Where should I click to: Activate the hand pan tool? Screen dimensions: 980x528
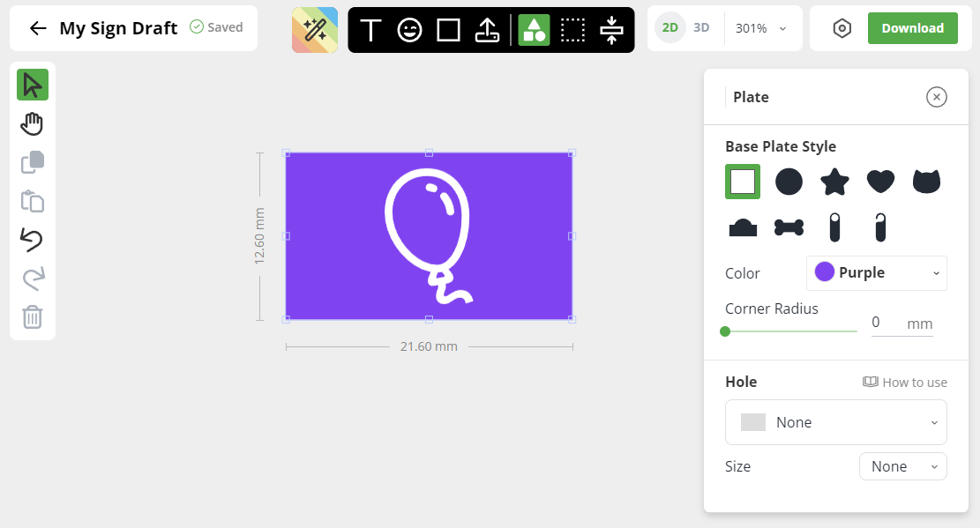pos(33,123)
